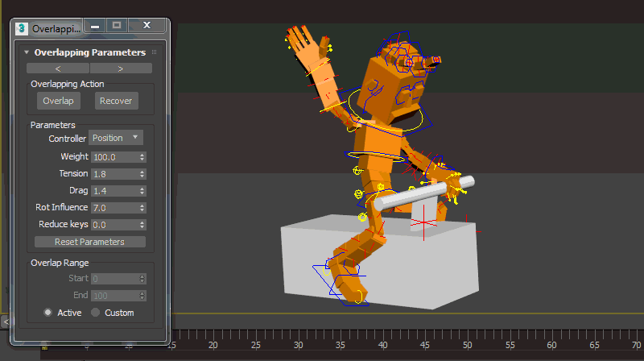Screen dimensions: 644x361
Task: Click the Reduce keys value field
Action: (x=114, y=225)
